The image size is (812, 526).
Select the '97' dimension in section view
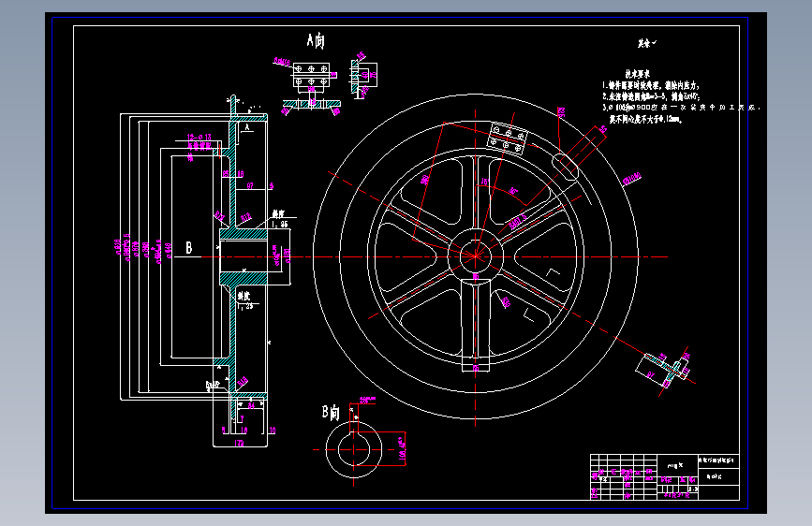click(x=250, y=186)
